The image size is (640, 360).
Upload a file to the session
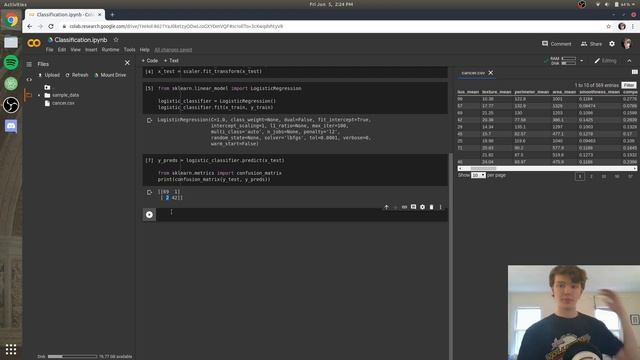[49, 75]
